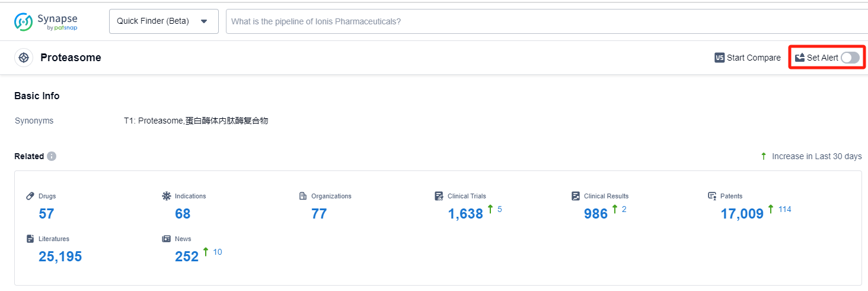Click the Related info tooltip icon
Image resolution: width=868 pixels, height=291 pixels.
point(52,156)
